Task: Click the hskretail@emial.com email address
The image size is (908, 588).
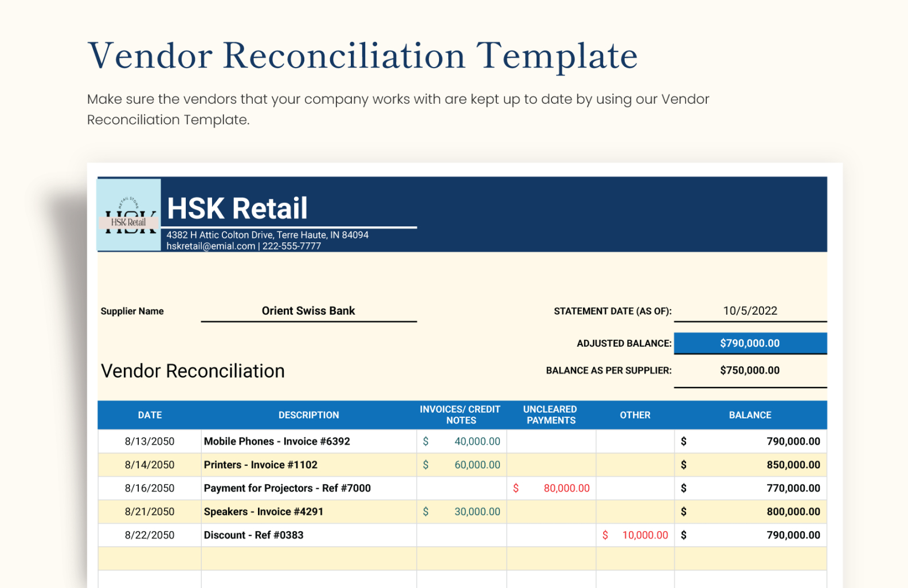Action: pos(210,246)
